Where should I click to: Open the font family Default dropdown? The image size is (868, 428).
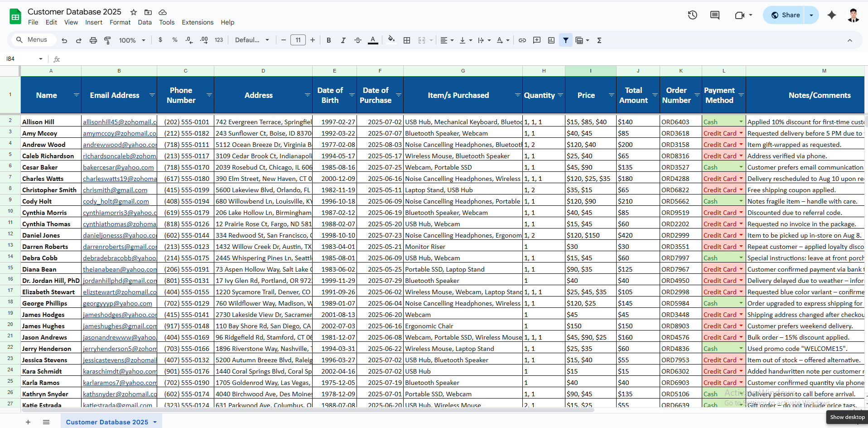(x=252, y=40)
